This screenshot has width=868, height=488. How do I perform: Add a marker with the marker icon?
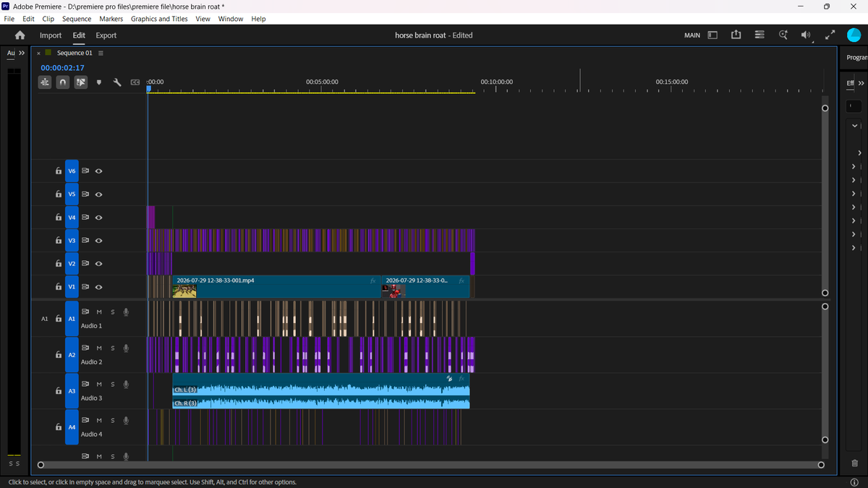(x=99, y=82)
